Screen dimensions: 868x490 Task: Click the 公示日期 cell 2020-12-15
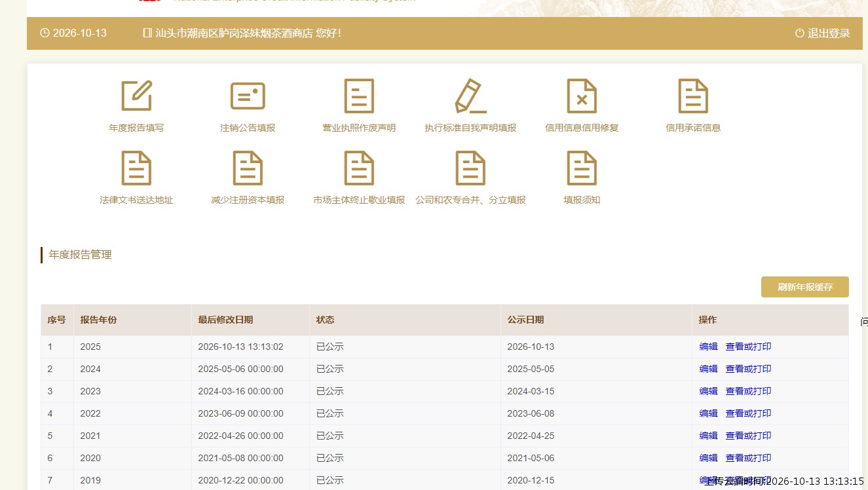coord(596,480)
